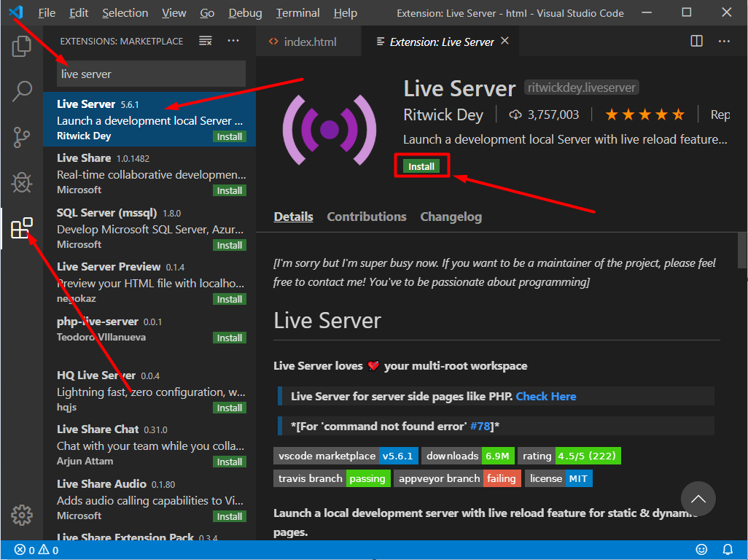Open the File menu

click(47, 13)
